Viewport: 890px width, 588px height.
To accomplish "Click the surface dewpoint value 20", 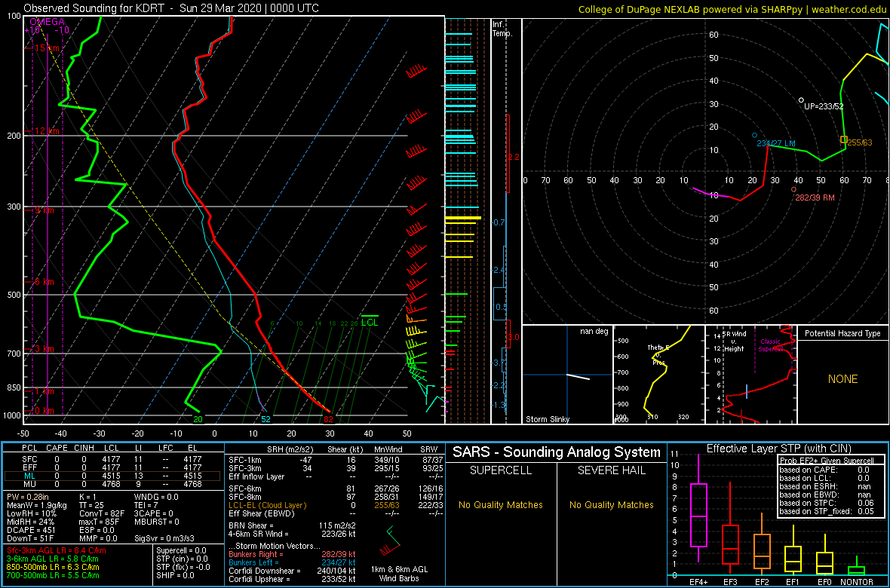I will (198, 419).
